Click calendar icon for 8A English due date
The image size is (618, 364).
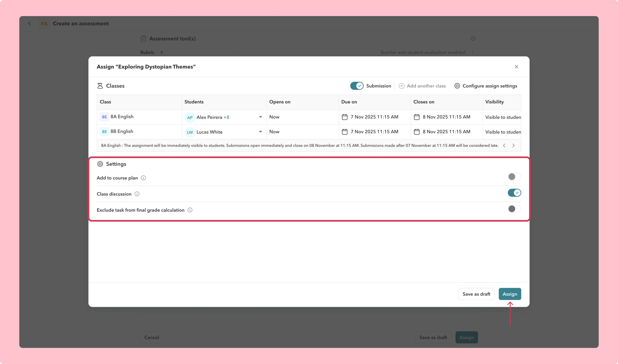(345, 117)
